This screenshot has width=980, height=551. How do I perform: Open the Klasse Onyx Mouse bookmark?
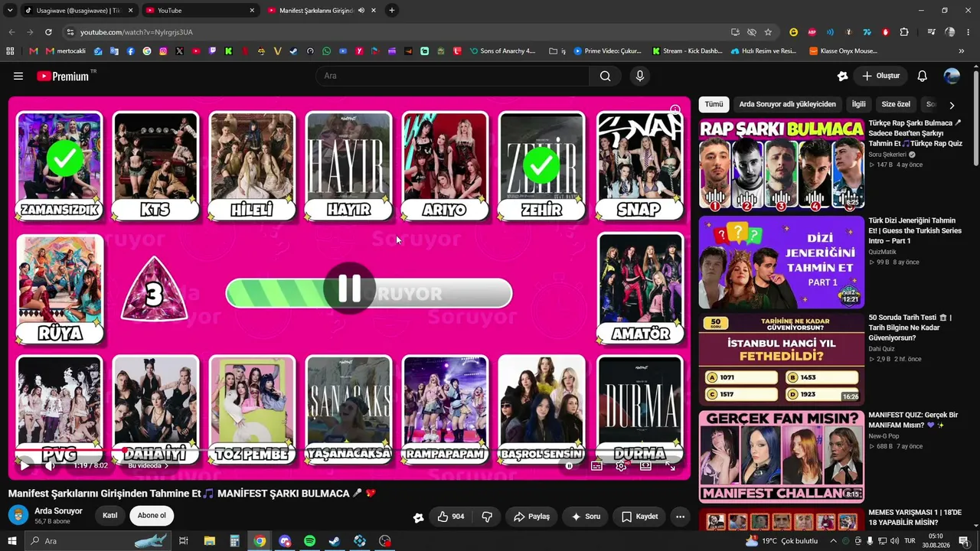coord(842,51)
